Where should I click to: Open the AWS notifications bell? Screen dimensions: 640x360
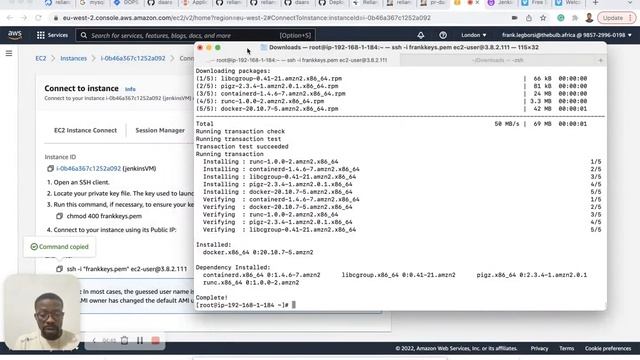pyautogui.click(x=420, y=36)
